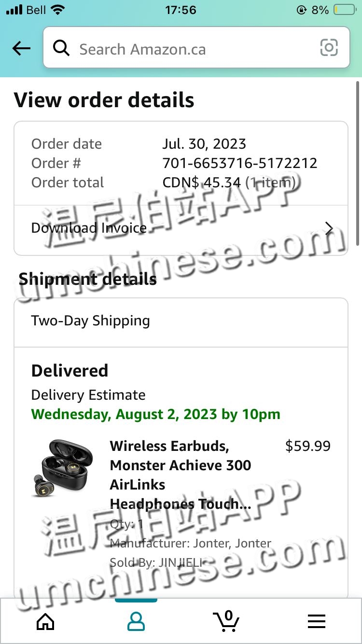Select the order number 701-6653716-5172212
The image size is (362, 644).
240,163
